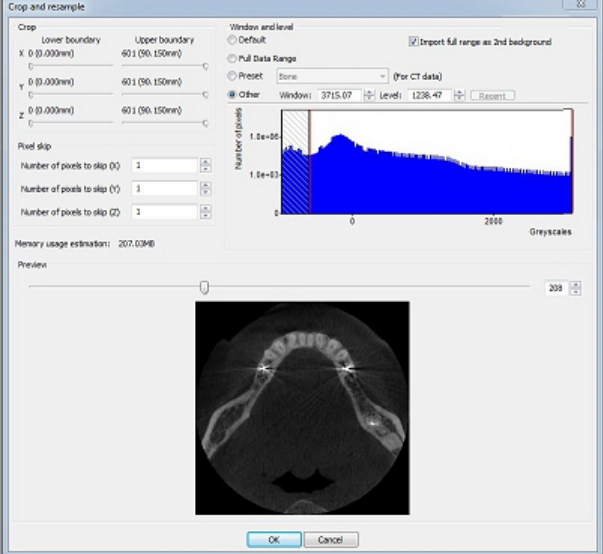The image size is (603, 554).
Task: Increase the Level value with up arrow
Action: pos(459,92)
